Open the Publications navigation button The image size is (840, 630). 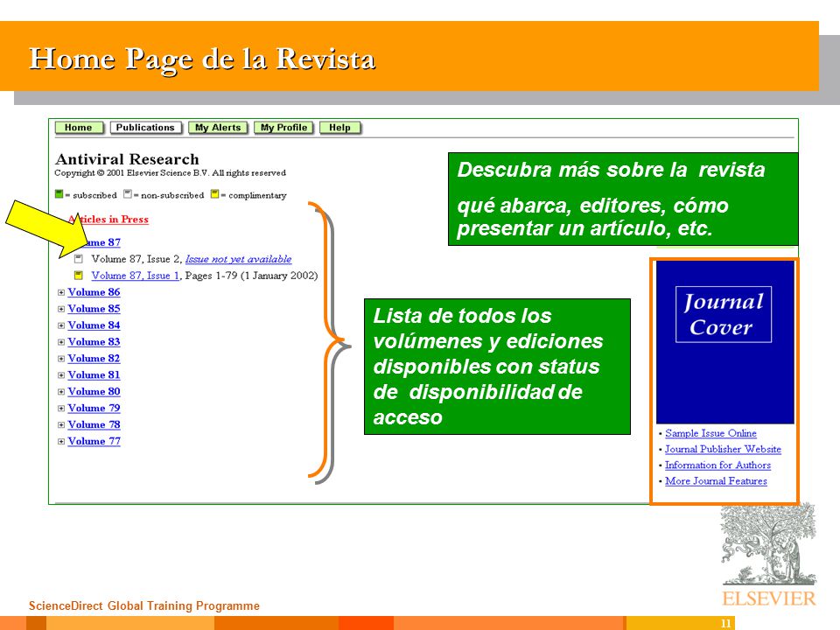coord(146,128)
